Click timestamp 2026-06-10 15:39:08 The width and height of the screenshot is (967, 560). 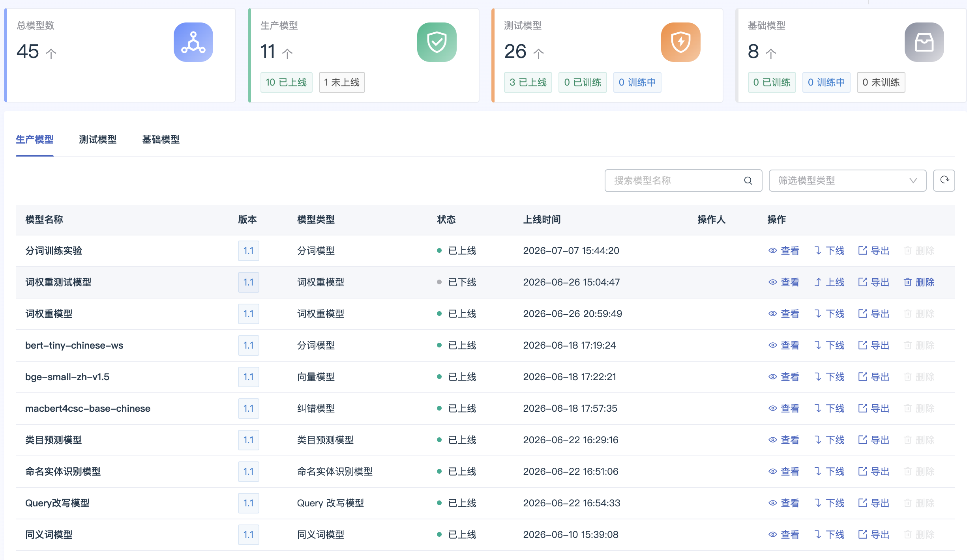tap(571, 535)
